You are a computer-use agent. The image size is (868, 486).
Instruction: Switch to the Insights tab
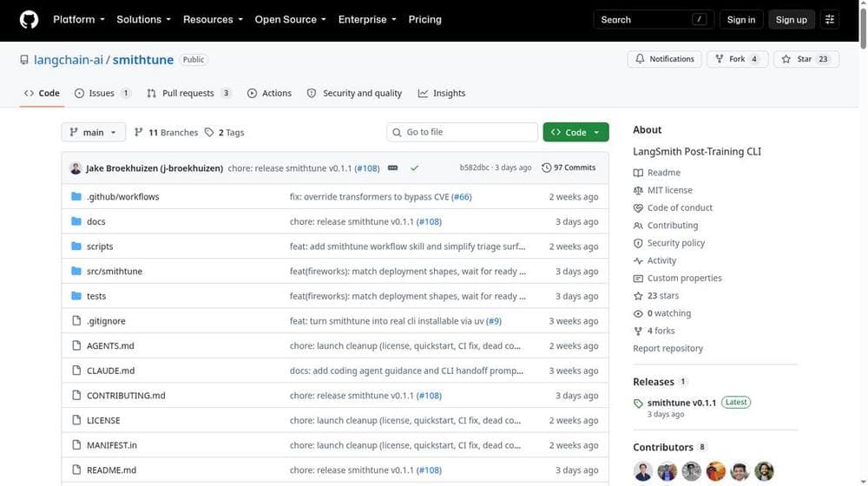click(442, 93)
